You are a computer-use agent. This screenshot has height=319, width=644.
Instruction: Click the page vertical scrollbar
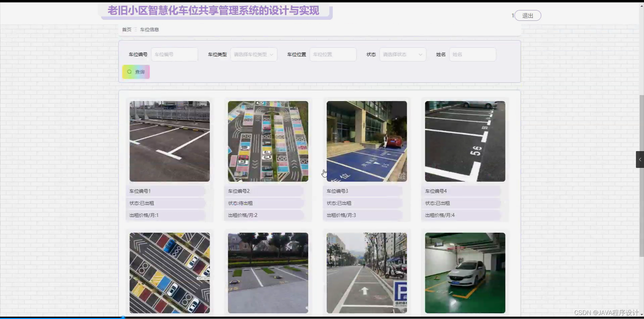pos(642,176)
